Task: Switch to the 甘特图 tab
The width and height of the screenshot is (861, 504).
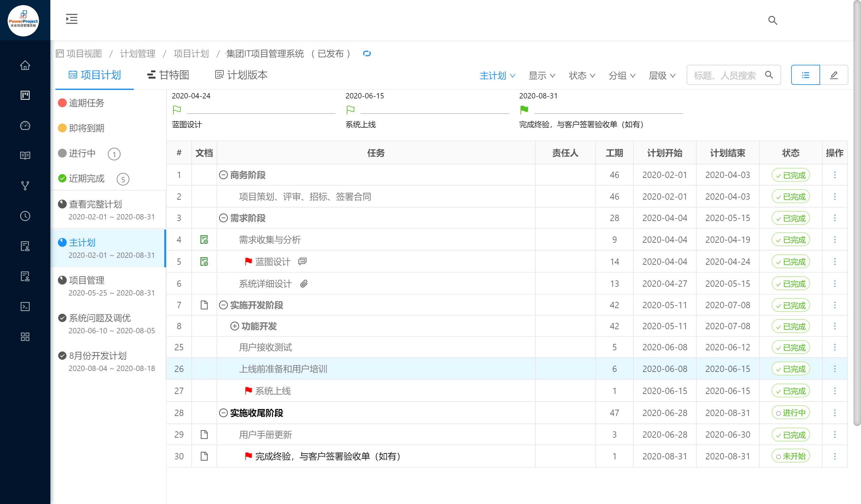Action: tap(168, 75)
